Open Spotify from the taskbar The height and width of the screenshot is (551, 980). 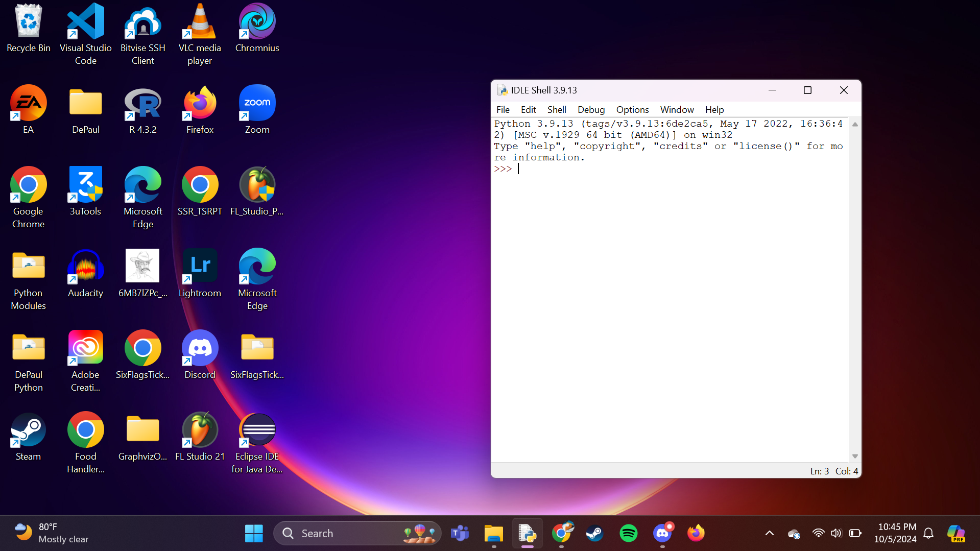tap(629, 533)
